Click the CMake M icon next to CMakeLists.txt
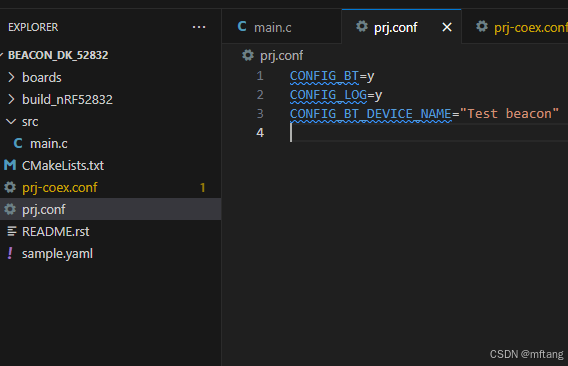This screenshot has height=366, width=568. pyautogui.click(x=10, y=165)
